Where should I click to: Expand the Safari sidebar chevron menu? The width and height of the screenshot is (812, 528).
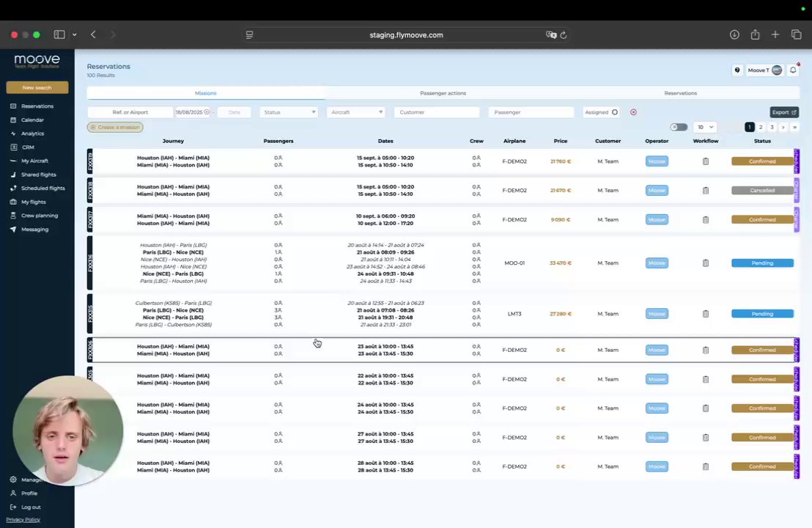[x=75, y=34]
